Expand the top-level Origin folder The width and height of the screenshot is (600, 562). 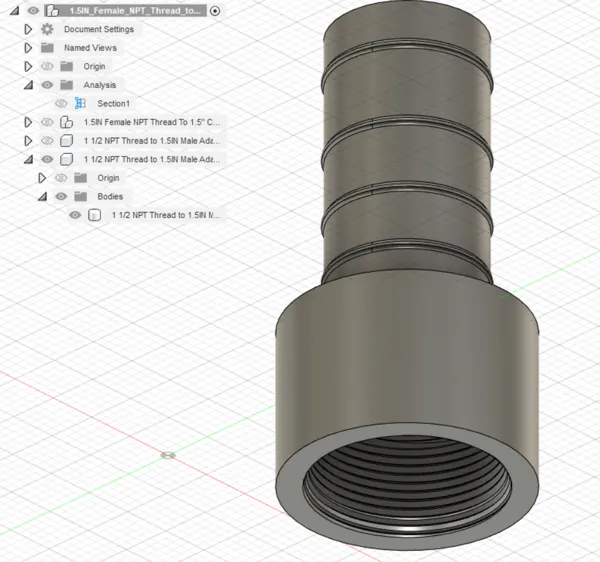(28, 66)
